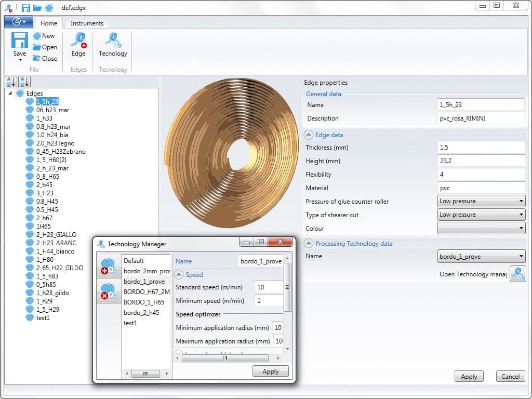Collapse the Edges tree root

(x=11, y=93)
